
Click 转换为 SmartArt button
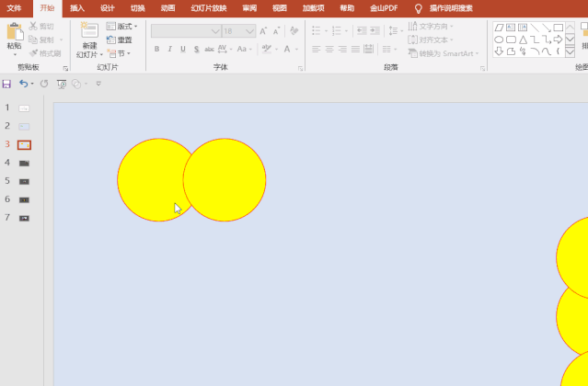click(x=444, y=53)
